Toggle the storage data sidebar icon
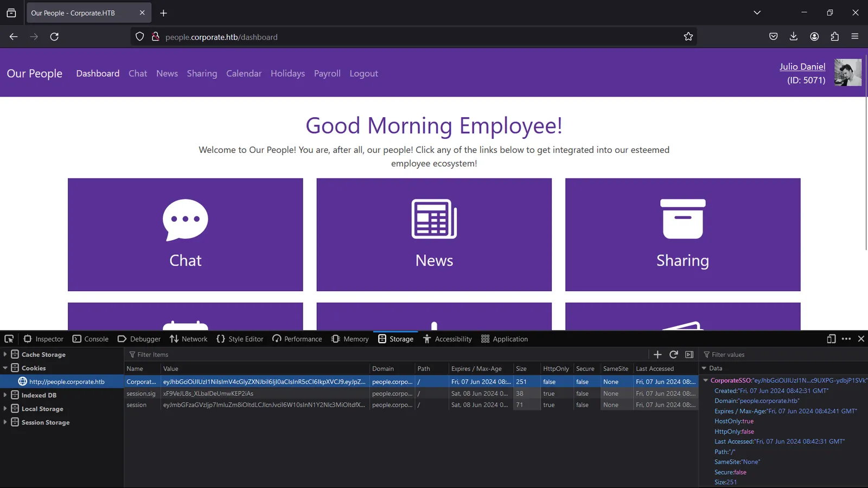Viewport: 868px width, 488px height. click(690, 355)
